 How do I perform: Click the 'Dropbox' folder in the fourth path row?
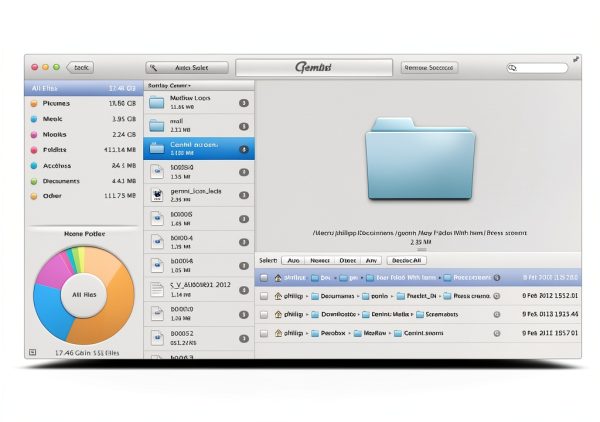[x=328, y=333]
